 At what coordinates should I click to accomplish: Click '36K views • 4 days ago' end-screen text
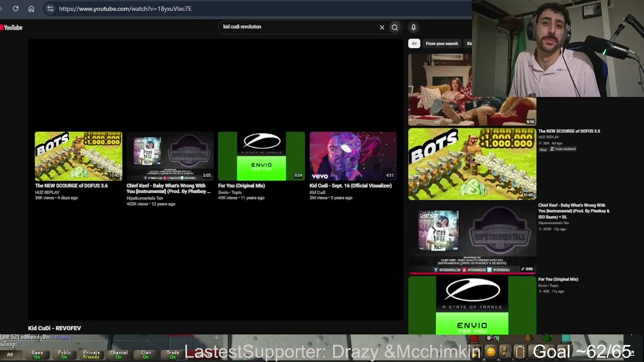coord(56,198)
